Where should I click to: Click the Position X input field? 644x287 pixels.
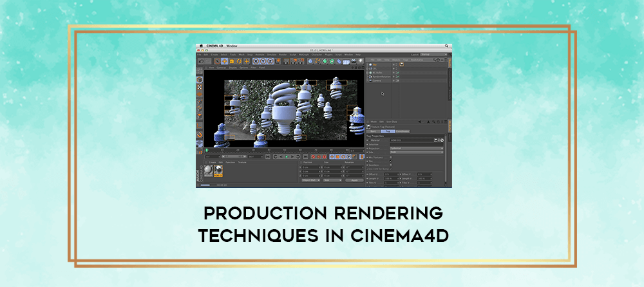(311, 167)
